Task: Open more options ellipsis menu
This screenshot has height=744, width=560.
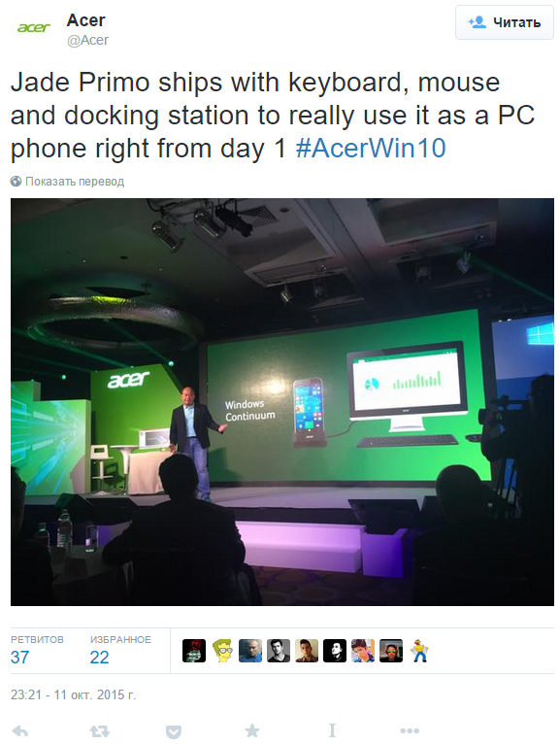Action: tap(410, 730)
